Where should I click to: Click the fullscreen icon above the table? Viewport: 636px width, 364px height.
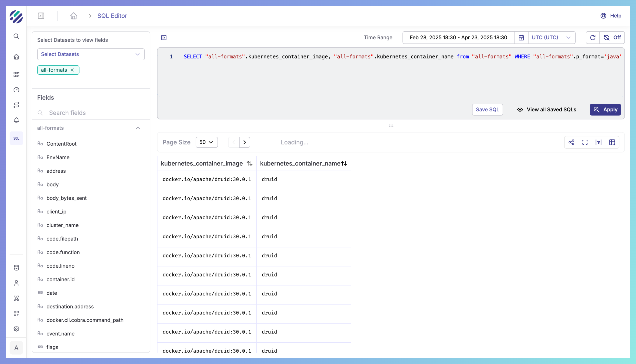(x=585, y=142)
